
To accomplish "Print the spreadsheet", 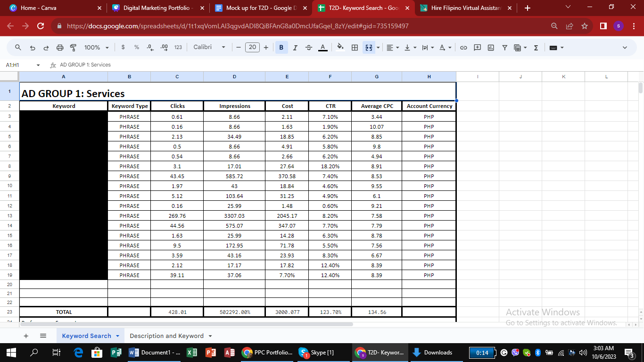I will pyautogui.click(x=60, y=48).
